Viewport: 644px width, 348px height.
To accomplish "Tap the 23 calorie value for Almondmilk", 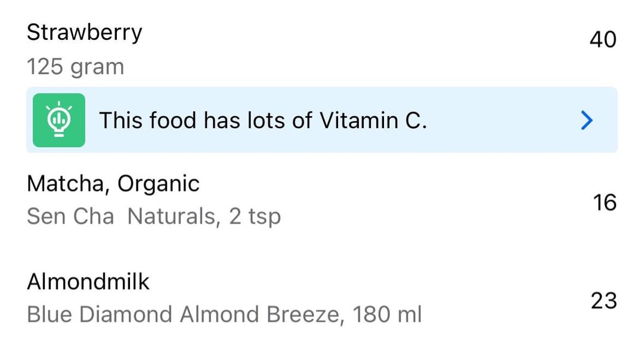I will (x=603, y=300).
